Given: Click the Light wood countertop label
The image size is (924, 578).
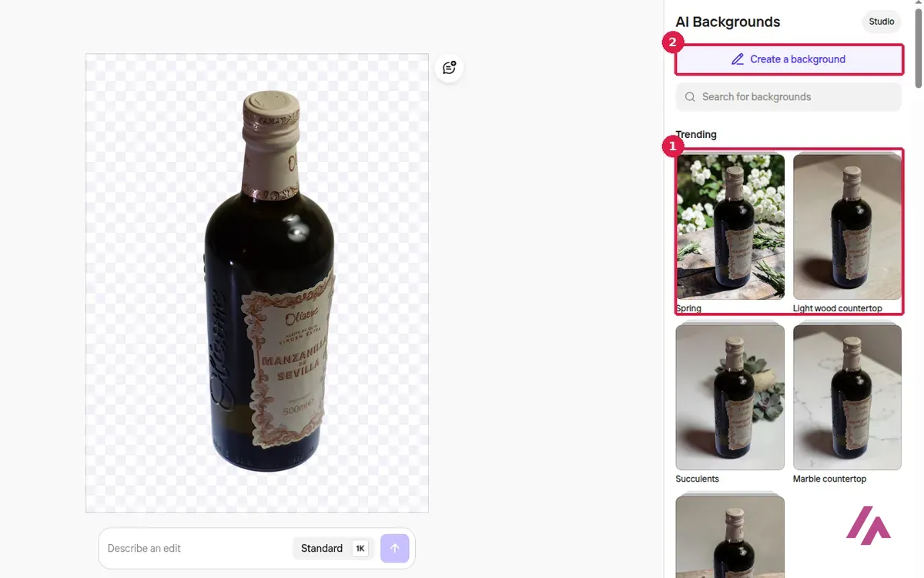Looking at the screenshot, I should click(x=838, y=308).
